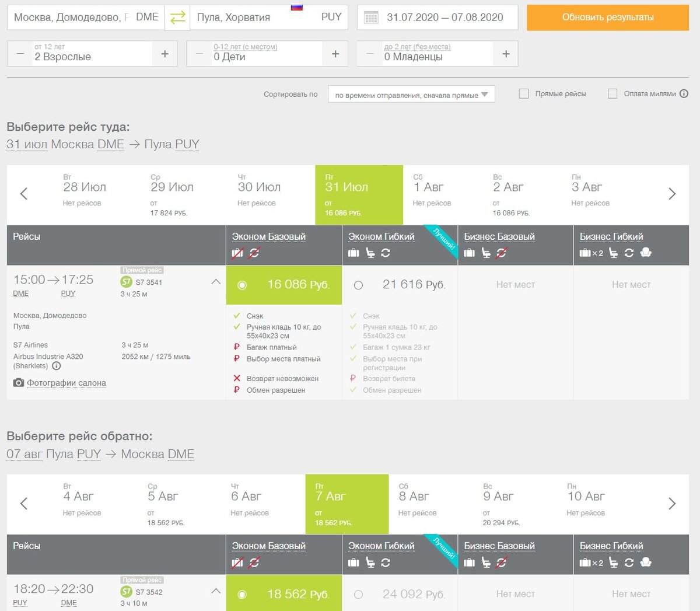The image size is (700, 611).
Task: Increase the number of Дети passengers
Action: pos(335,54)
